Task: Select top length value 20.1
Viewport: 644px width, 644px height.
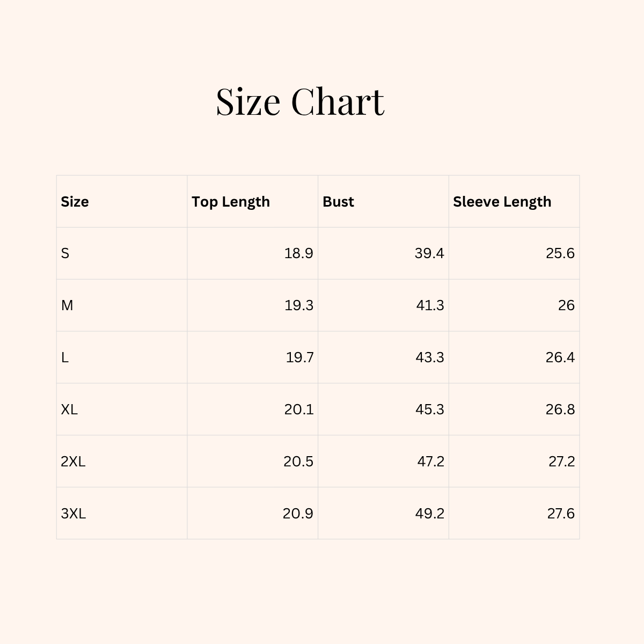Action: (298, 409)
